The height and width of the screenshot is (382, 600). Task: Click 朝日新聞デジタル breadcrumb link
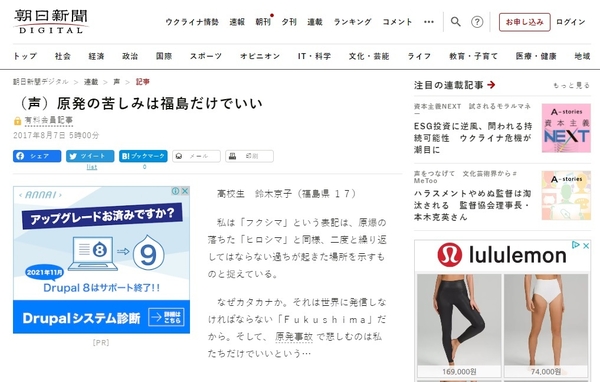41,82
